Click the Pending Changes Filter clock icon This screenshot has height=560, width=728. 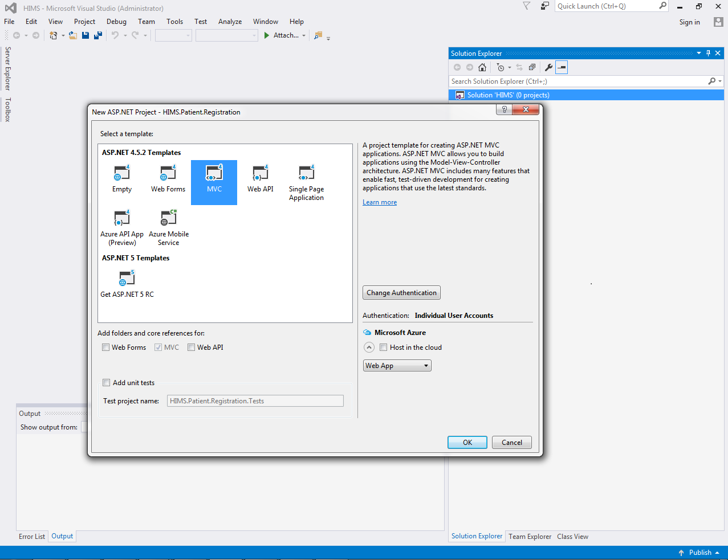click(501, 67)
